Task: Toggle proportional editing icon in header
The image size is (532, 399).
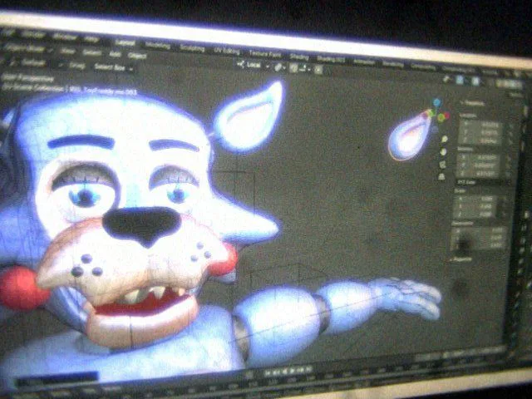Action: [318, 70]
